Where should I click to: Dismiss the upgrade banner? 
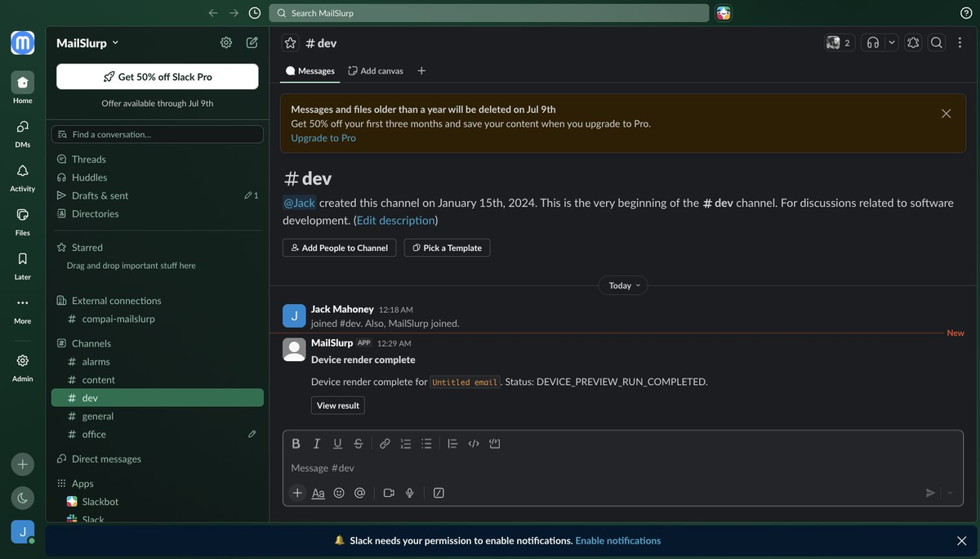[x=946, y=114]
